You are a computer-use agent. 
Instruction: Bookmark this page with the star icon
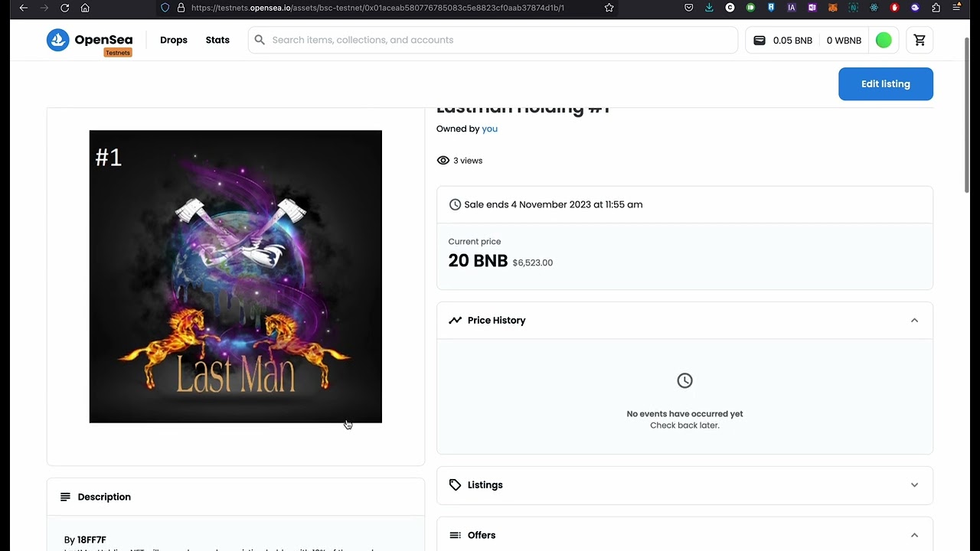[609, 8]
